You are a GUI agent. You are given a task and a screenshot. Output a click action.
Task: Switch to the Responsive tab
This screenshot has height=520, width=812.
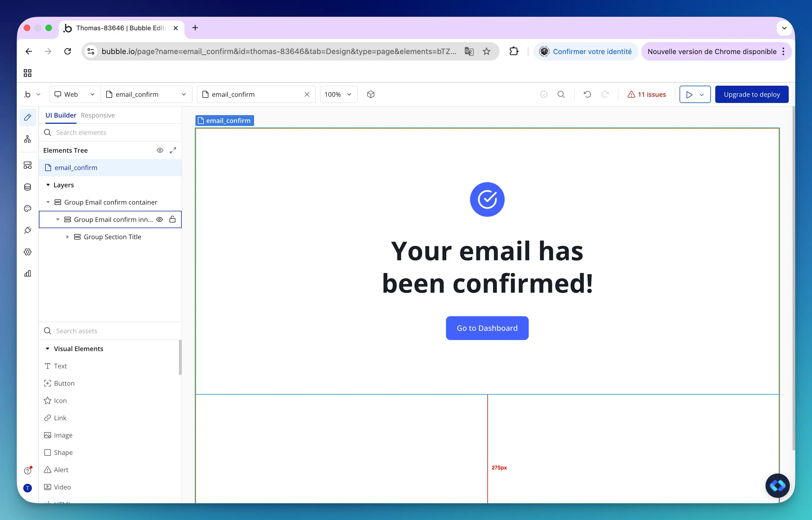[98, 115]
